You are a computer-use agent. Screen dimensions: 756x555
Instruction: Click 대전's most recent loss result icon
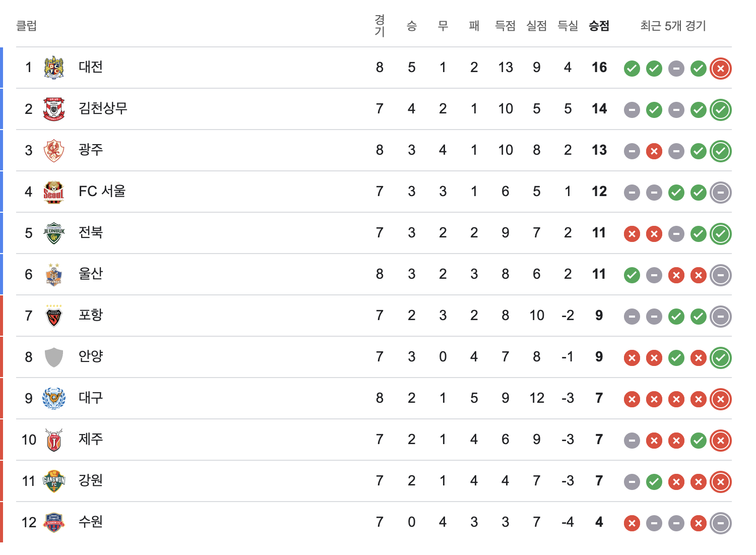tap(721, 69)
